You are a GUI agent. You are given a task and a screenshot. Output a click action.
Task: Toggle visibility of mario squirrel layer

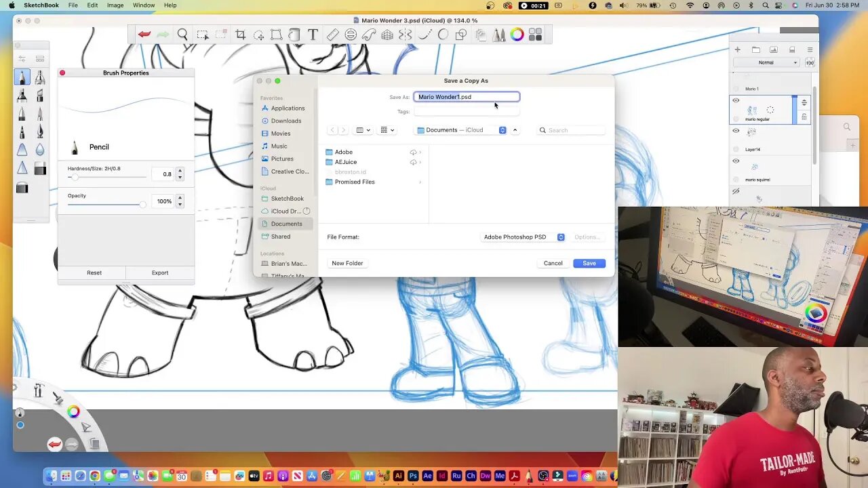tap(736, 161)
